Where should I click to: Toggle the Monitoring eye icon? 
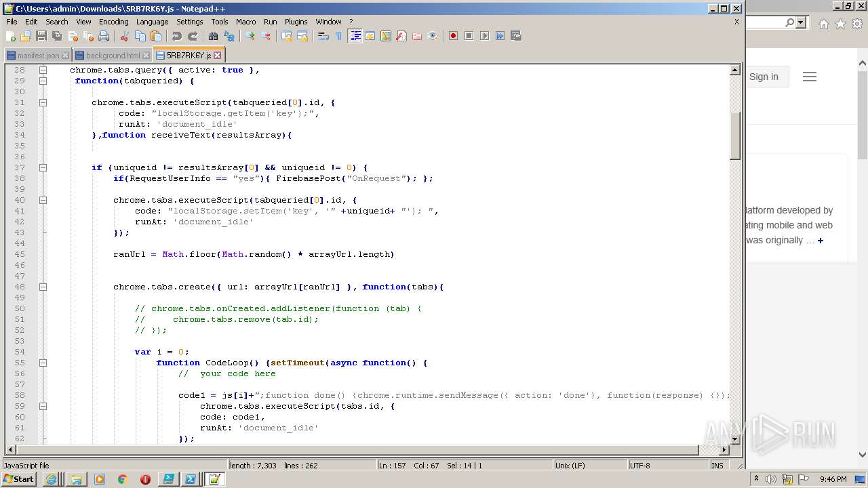433,36
